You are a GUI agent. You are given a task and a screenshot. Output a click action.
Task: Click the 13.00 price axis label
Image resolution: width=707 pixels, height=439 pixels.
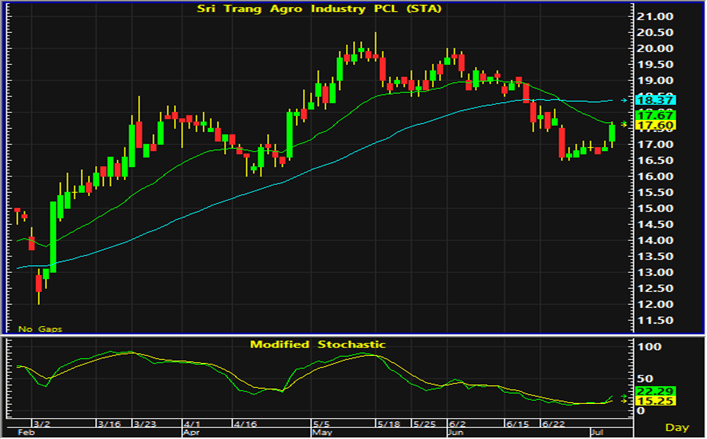[x=654, y=273]
